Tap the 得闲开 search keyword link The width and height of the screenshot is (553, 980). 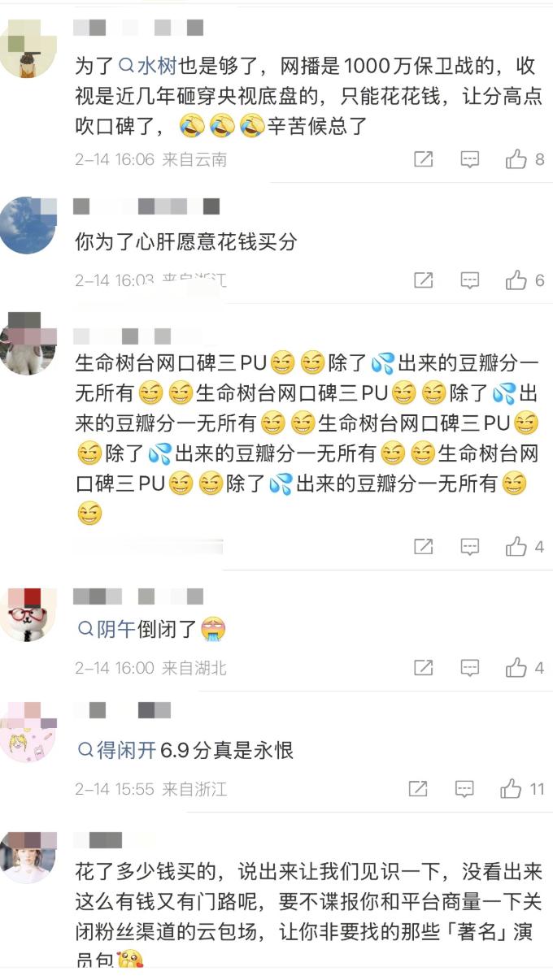click(x=116, y=750)
